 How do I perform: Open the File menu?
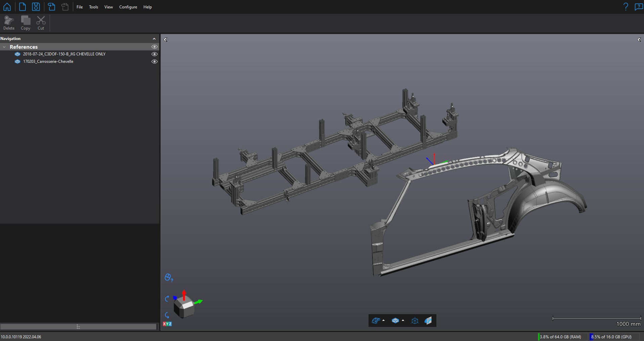pos(80,7)
